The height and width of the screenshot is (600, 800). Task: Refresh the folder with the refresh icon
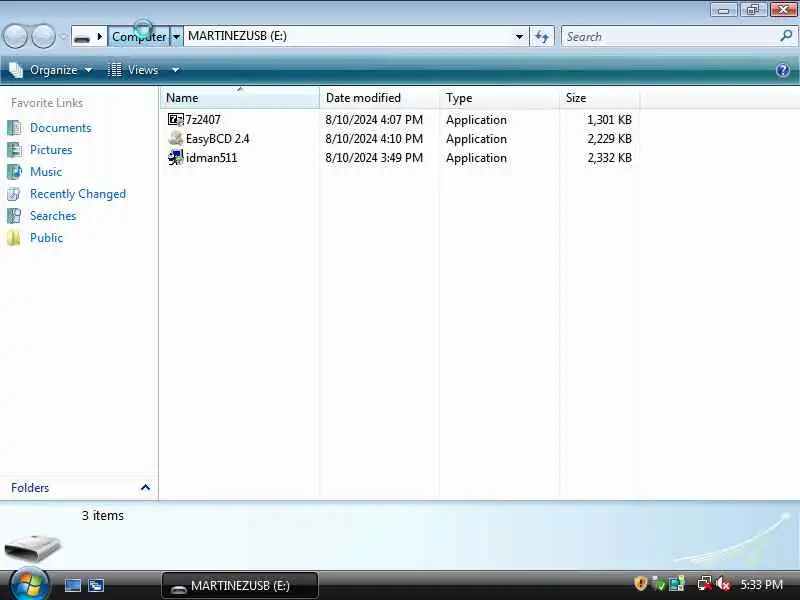coord(542,36)
